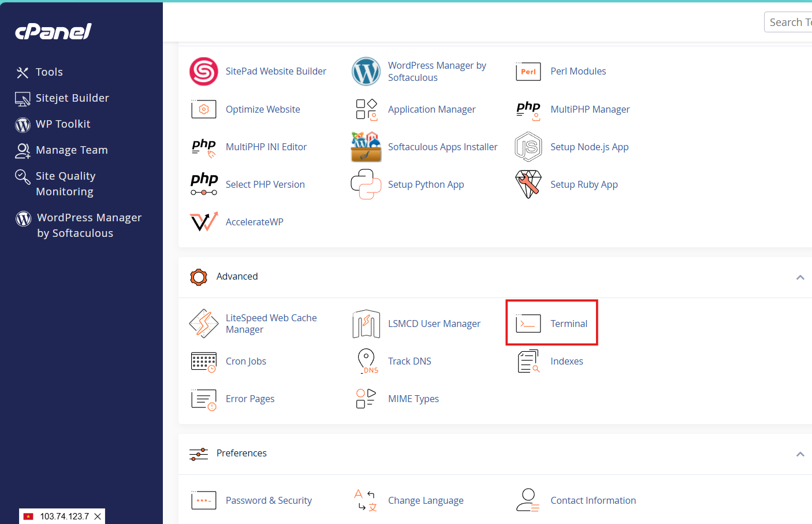812x524 pixels.
Task: Click the Application Manager icon
Action: point(366,109)
